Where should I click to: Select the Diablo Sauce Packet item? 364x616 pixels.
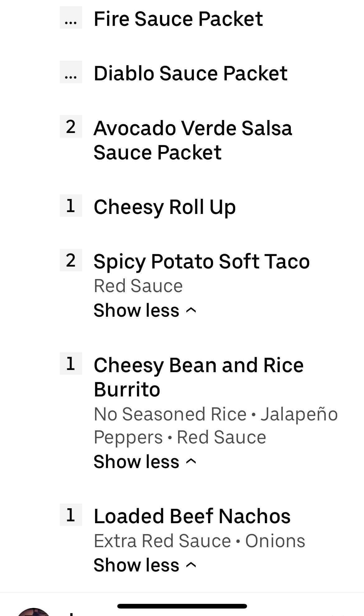pos(190,73)
